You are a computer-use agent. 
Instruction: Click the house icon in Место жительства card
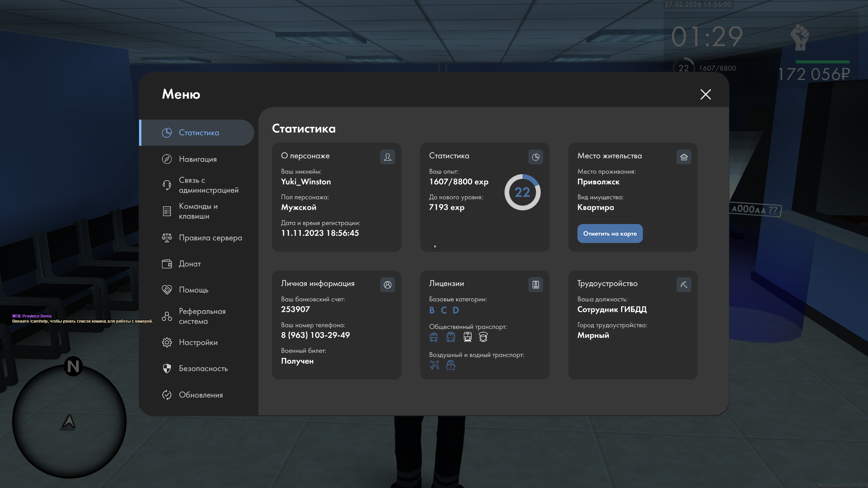pyautogui.click(x=684, y=157)
